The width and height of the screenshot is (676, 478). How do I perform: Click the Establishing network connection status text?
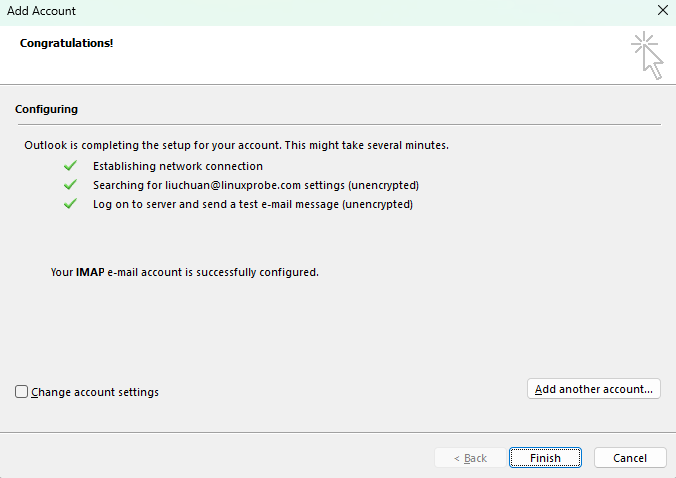coord(178,166)
